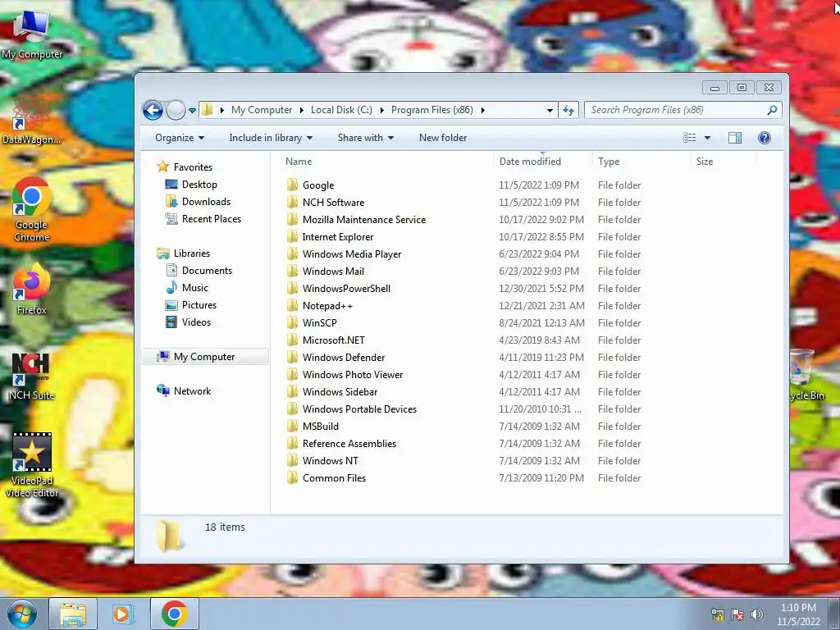Focus the Search Program Files (x86) box

[x=682, y=111]
